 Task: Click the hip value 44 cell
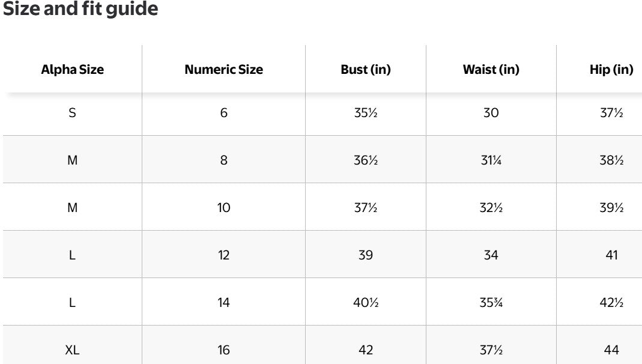[x=611, y=350]
